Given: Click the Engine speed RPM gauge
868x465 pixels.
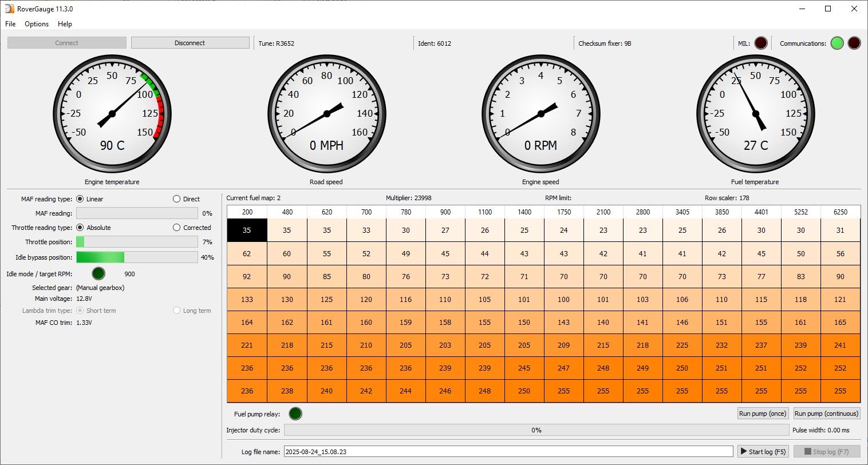Looking at the screenshot, I should tap(540, 114).
